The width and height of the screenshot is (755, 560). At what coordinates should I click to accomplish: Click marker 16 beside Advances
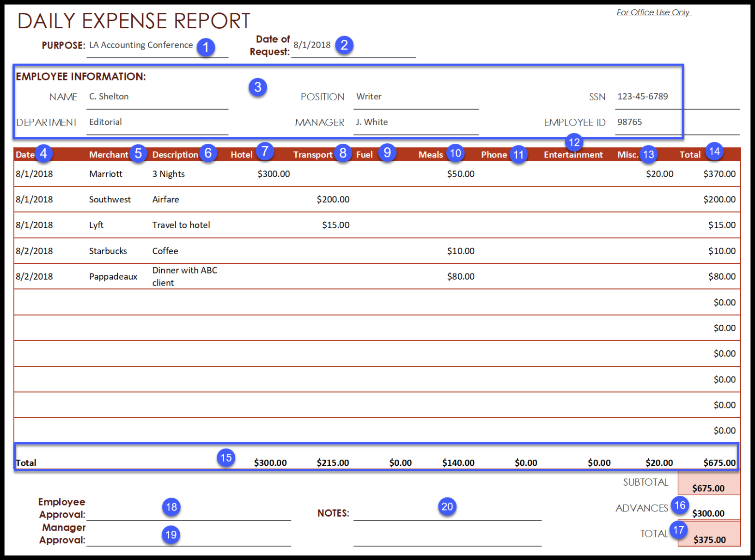pyautogui.click(x=680, y=505)
